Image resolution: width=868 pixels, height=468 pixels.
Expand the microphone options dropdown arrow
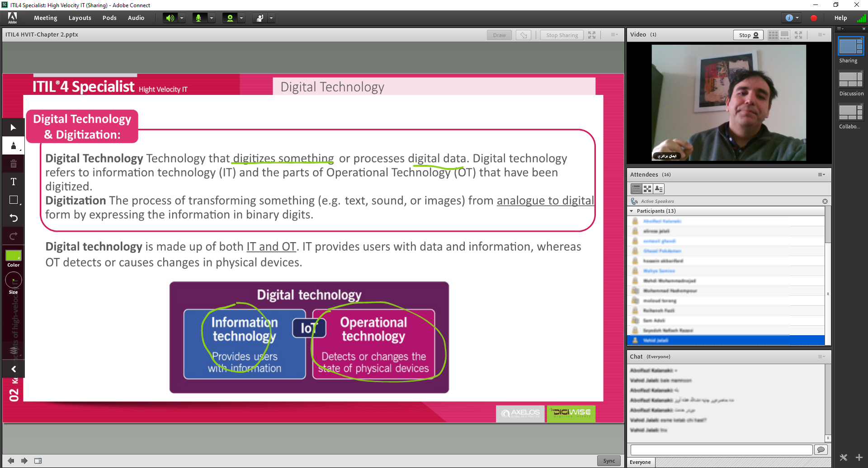coord(212,18)
